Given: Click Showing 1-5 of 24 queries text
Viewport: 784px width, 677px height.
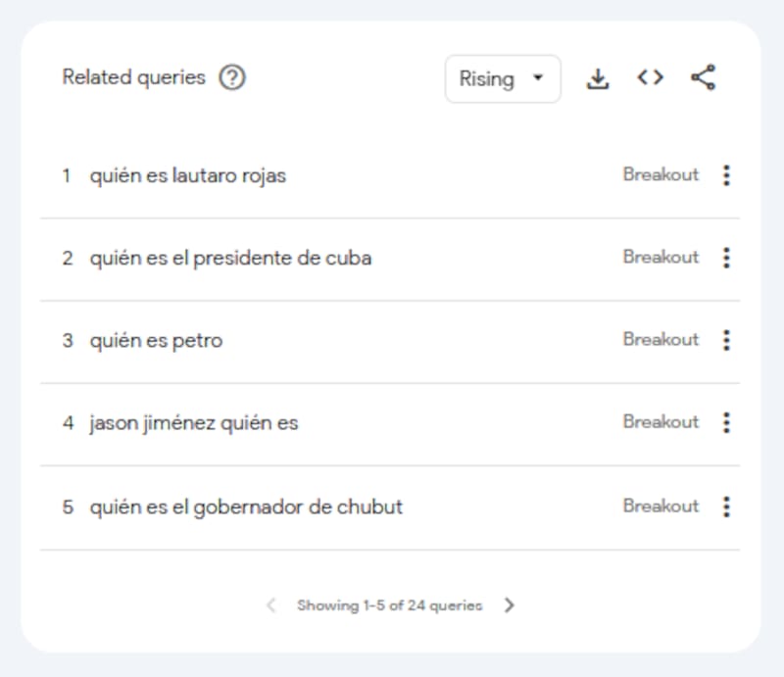Looking at the screenshot, I should click(390, 605).
